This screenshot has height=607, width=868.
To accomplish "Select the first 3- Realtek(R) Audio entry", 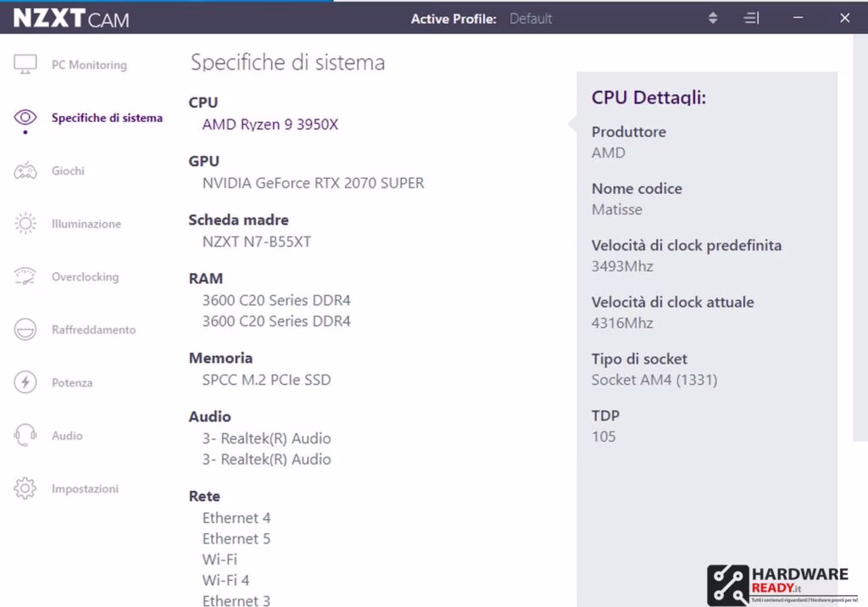I will (x=266, y=438).
